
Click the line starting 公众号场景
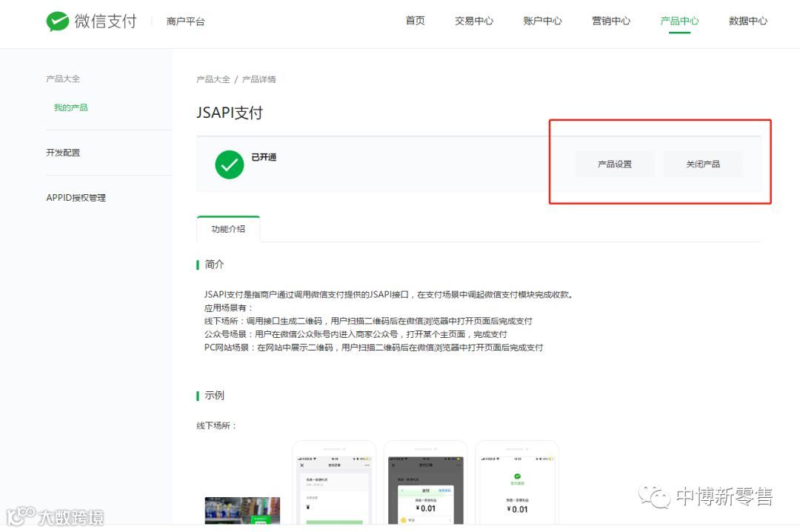click(356, 334)
